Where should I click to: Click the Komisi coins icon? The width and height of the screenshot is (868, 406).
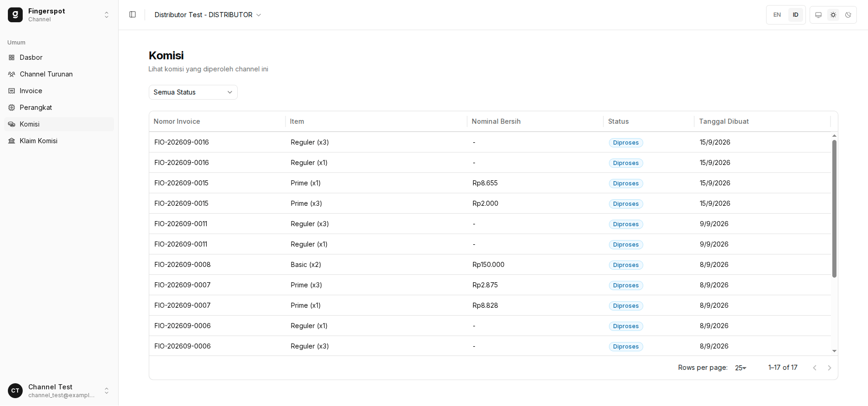pos(12,124)
